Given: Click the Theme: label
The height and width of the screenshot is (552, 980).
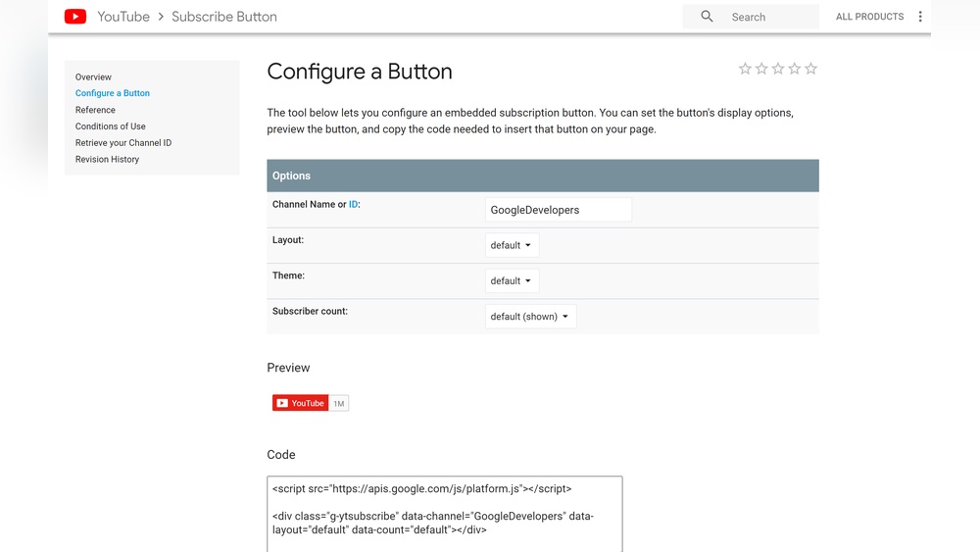Looking at the screenshot, I should 288,276.
